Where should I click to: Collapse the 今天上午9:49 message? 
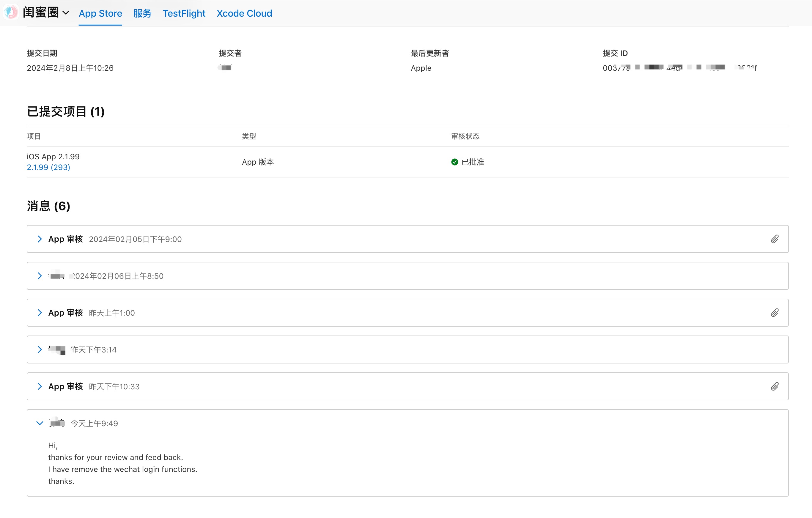[40, 423]
